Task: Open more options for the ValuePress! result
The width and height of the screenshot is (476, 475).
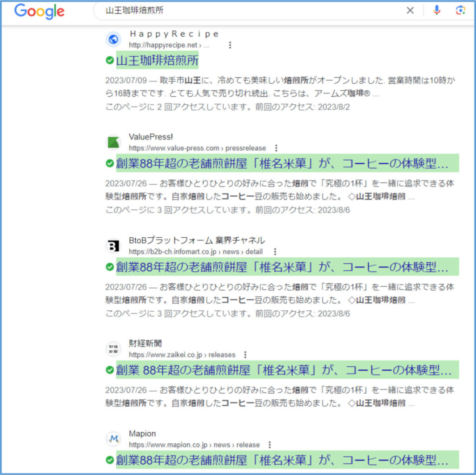Action: point(276,148)
